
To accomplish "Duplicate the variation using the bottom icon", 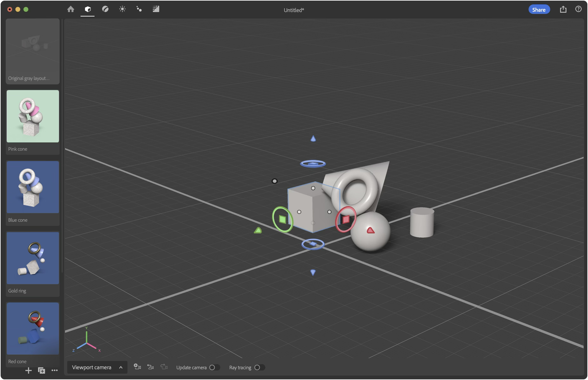I will pyautogui.click(x=42, y=370).
